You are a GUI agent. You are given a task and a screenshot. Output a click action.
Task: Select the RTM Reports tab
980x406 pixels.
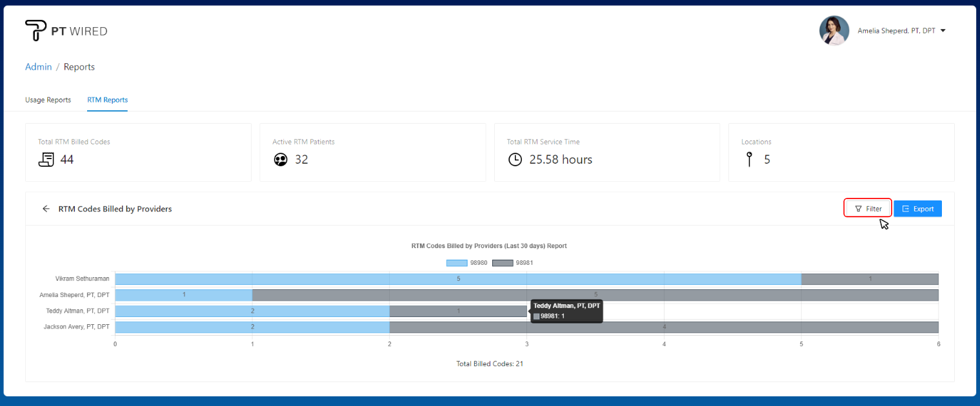(107, 100)
